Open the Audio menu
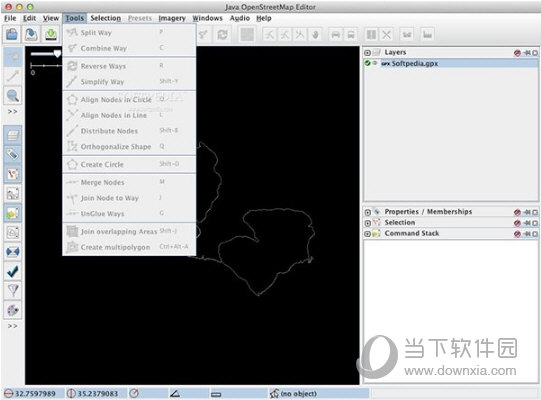The height and width of the screenshot is (400, 541). point(240,18)
